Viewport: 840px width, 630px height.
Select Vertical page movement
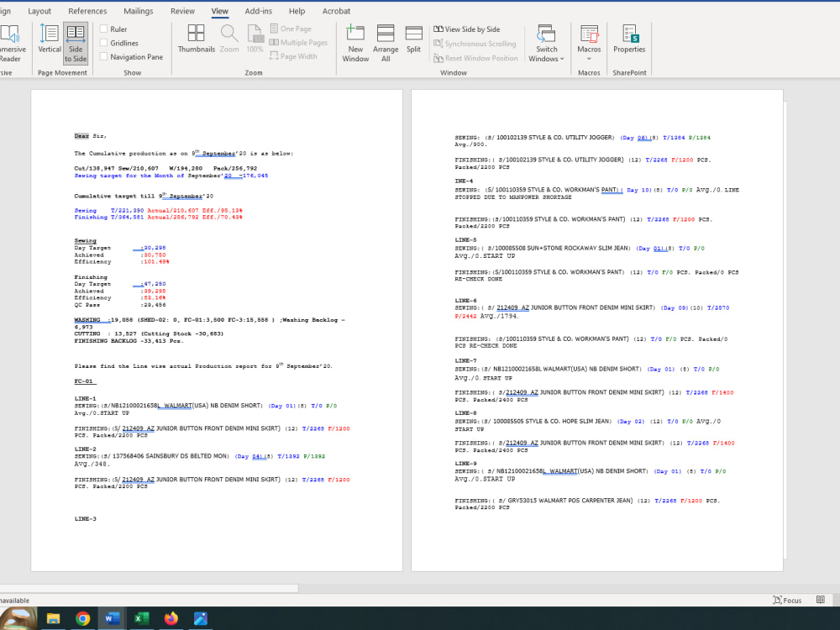coord(49,42)
